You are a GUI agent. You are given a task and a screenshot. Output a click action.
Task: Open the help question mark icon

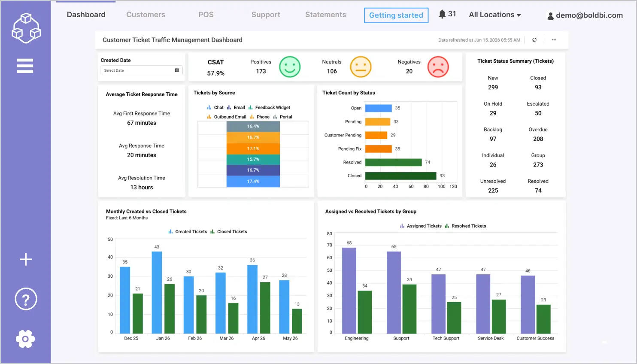(26, 299)
